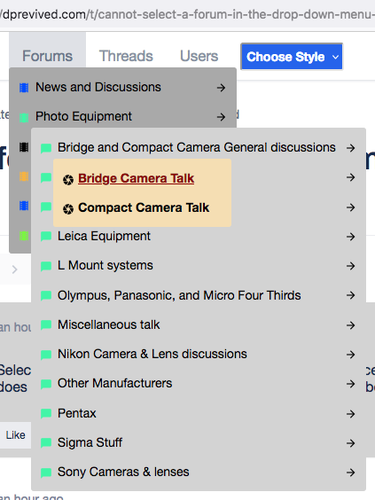Click the browser address bar URL

click(187, 15)
